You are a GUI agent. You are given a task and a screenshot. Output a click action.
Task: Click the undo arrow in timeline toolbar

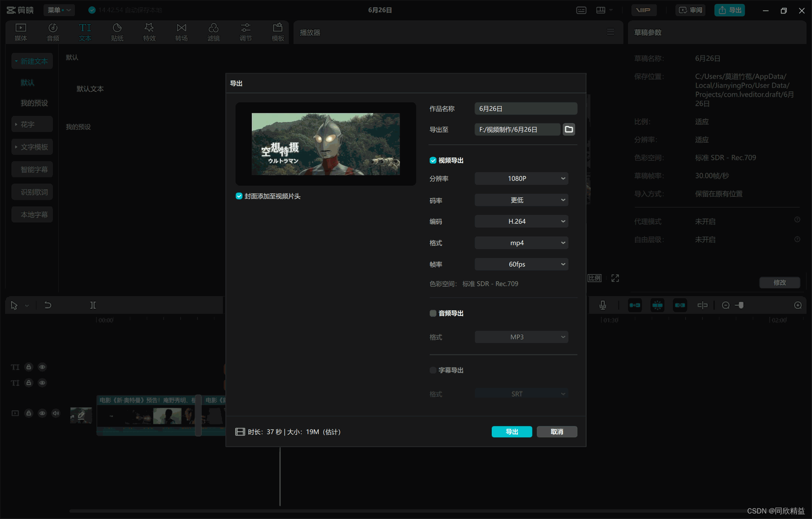pyautogui.click(x=48, y=305)
